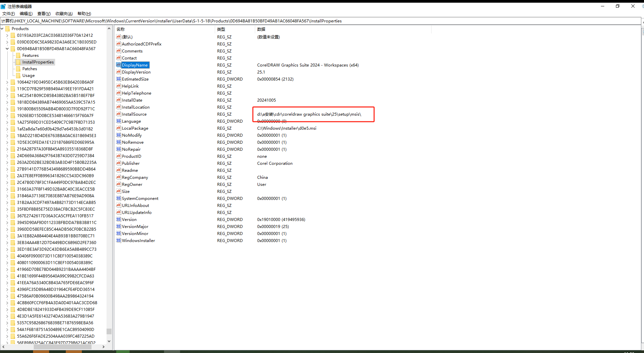This screenshot has height=353, width=644.
Task: Click the InstallProperties folder icon
Action: 18,62
